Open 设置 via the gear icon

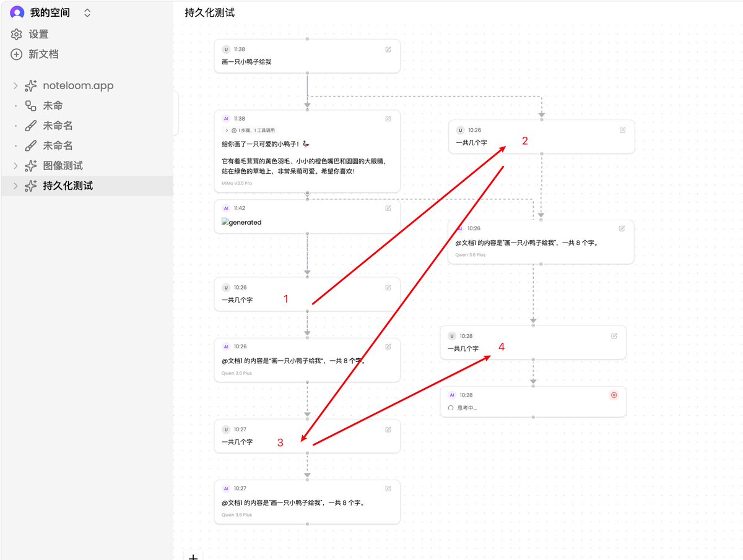click(x=17, y=35)
